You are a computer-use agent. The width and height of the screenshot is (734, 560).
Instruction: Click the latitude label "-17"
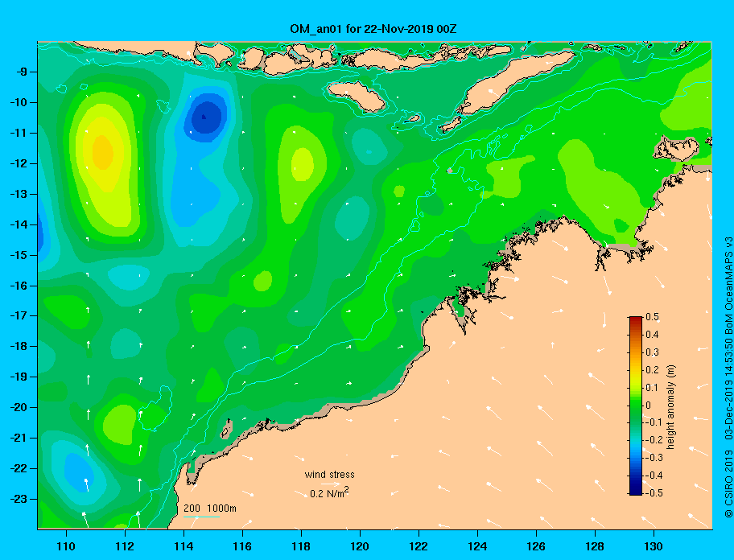tap(19, 315)
